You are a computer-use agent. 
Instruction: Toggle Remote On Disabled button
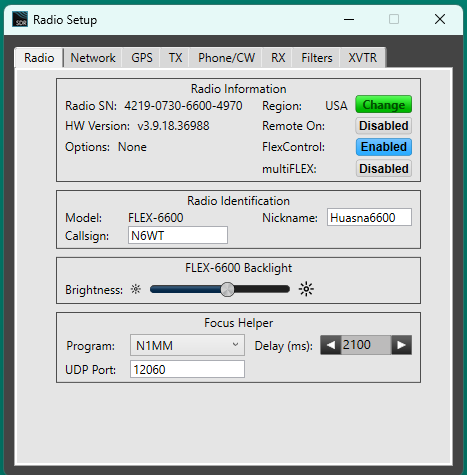point(384,126)
